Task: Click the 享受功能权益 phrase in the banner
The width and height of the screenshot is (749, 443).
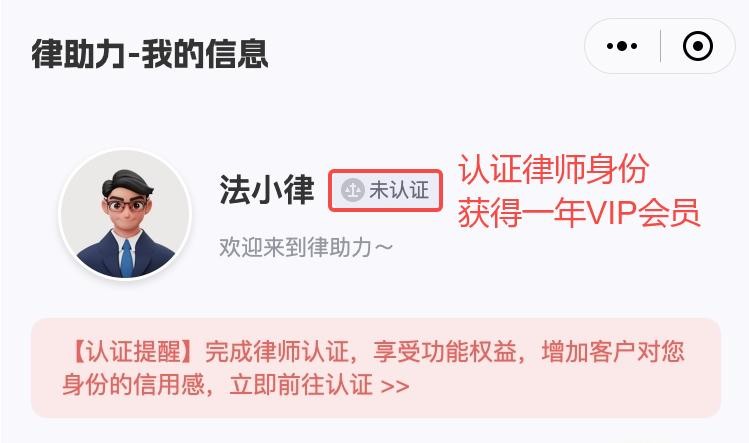Action: point(445,352)
